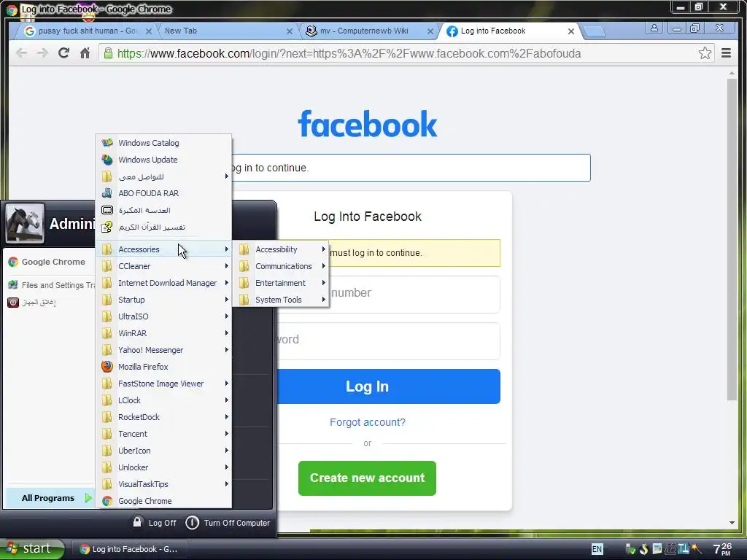Click Forgot account? link
This screenshot has height=560, width=747.
click(368, 422)
